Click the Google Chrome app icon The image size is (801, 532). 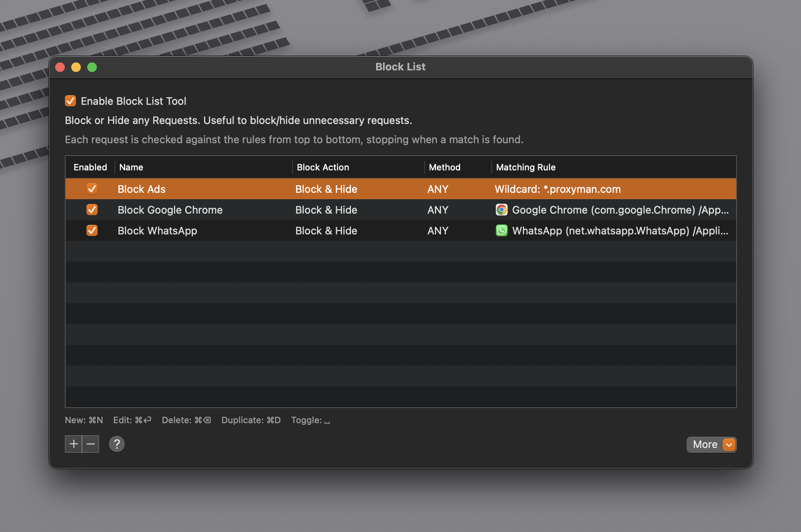click(x=502, y=210)
